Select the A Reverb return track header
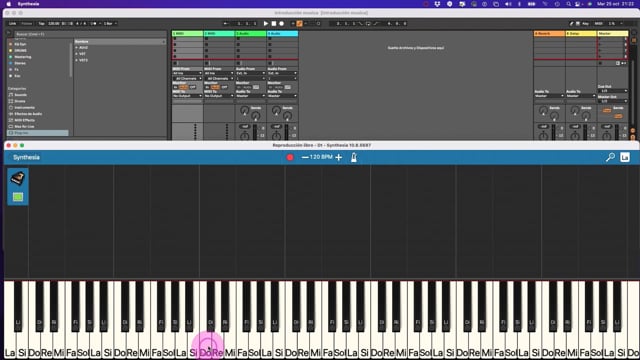This screenshot has height=360, width=640. point(549,33)
